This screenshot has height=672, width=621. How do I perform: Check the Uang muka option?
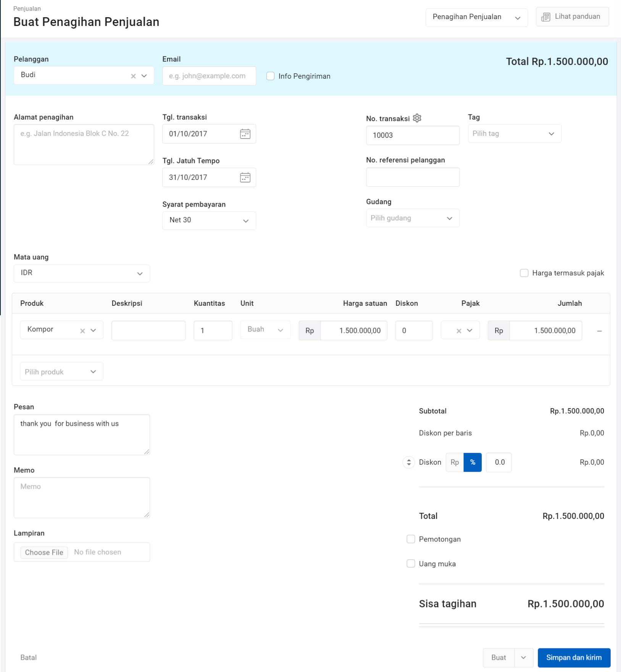pyautogui.click(x=411, y=564)
